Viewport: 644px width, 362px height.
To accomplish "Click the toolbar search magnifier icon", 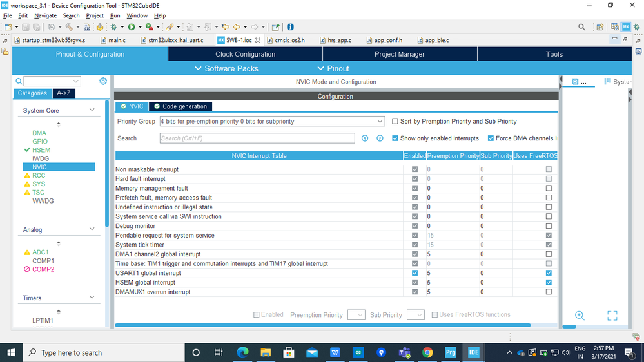I will pyautogui.click(x=581, y=27).
